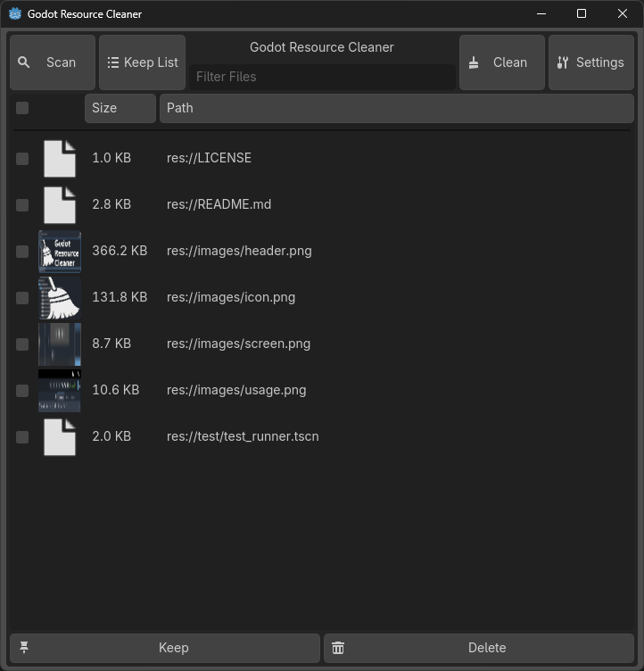Click the Keep label at the bottom
644x671 pixels.
(173, 648)
